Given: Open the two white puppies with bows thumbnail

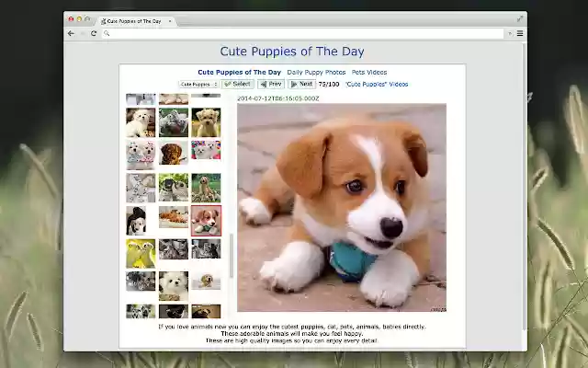Looking at the screenshot, I should [141, 155].
